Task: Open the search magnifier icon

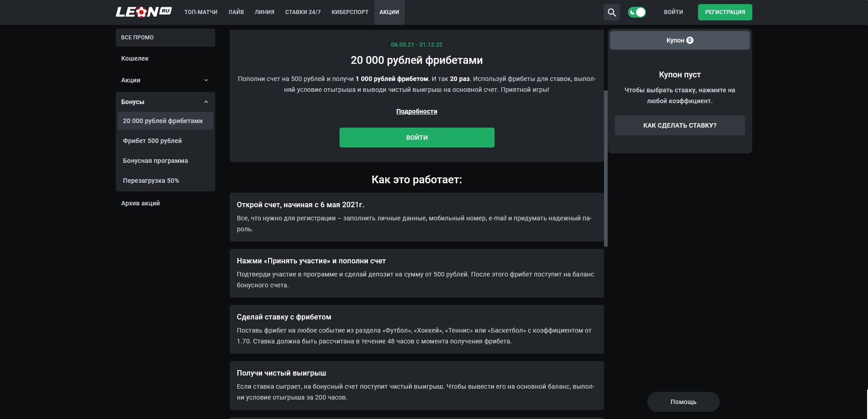Action: [612, 12]
